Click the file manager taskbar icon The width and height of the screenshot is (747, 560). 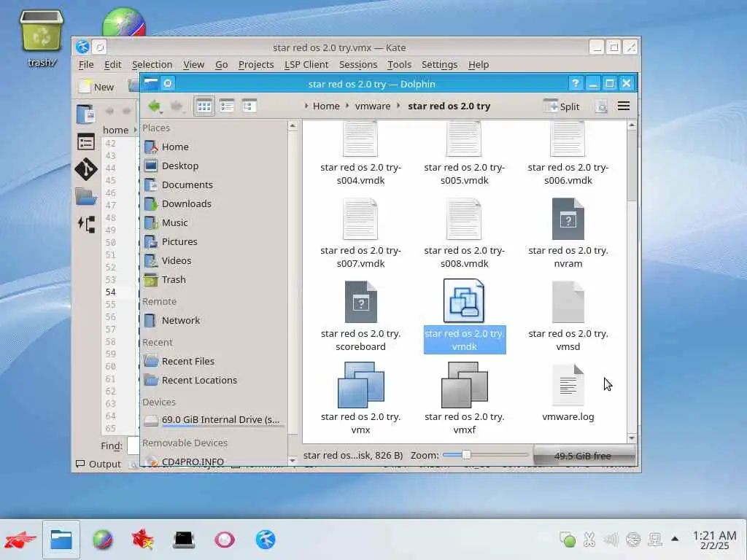pyautogui.click(x=61, y=540)
